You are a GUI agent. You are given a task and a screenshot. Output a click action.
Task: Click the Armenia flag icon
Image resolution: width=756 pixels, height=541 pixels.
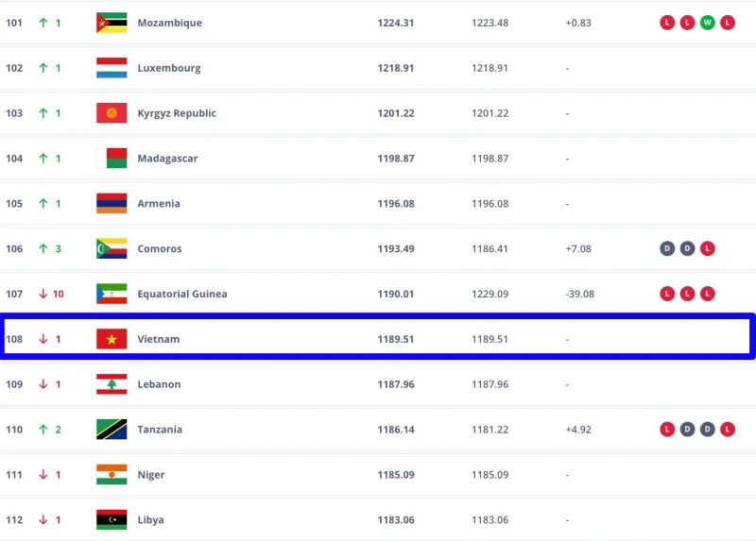coord(112,204)
